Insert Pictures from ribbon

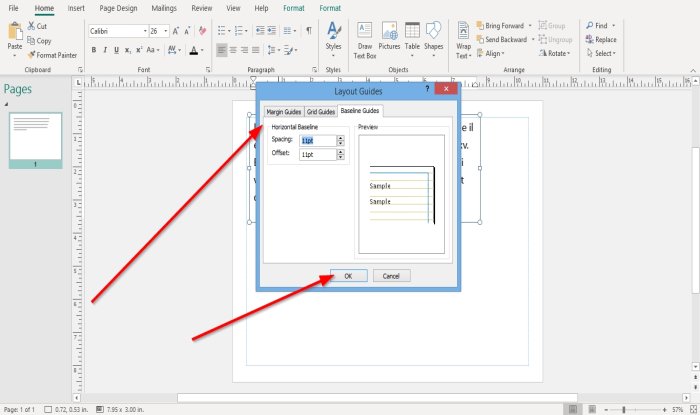389,36
